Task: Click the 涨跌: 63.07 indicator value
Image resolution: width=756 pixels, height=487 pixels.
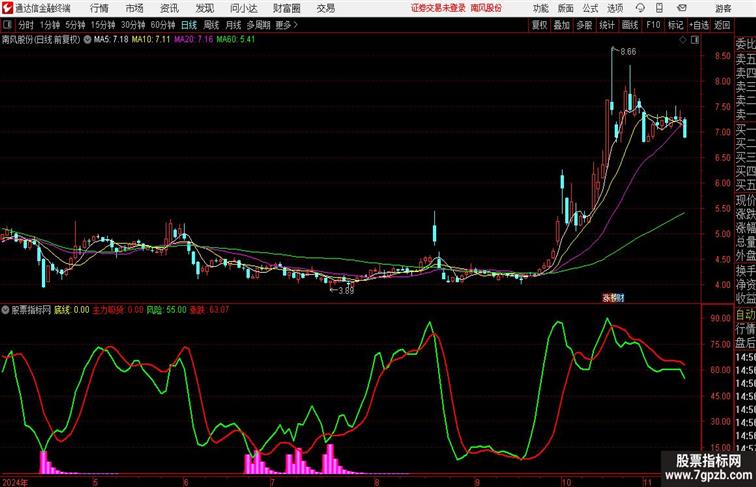Action: point(209,310)
